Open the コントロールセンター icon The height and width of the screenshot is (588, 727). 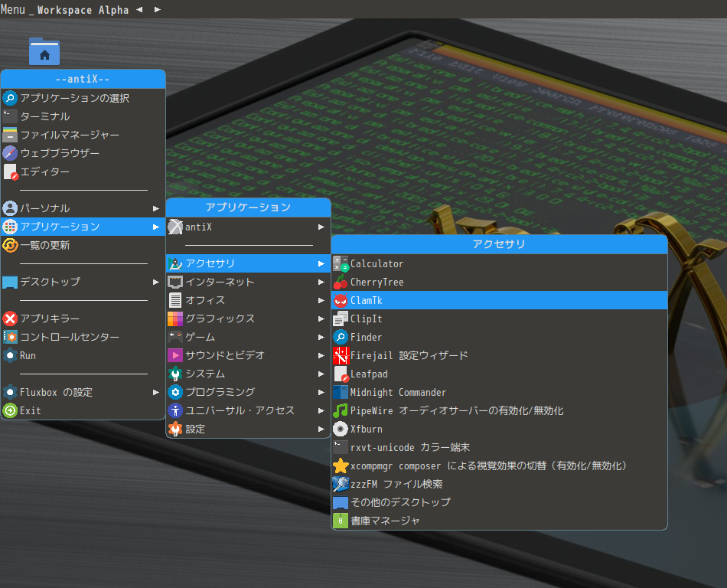(10, 337)
